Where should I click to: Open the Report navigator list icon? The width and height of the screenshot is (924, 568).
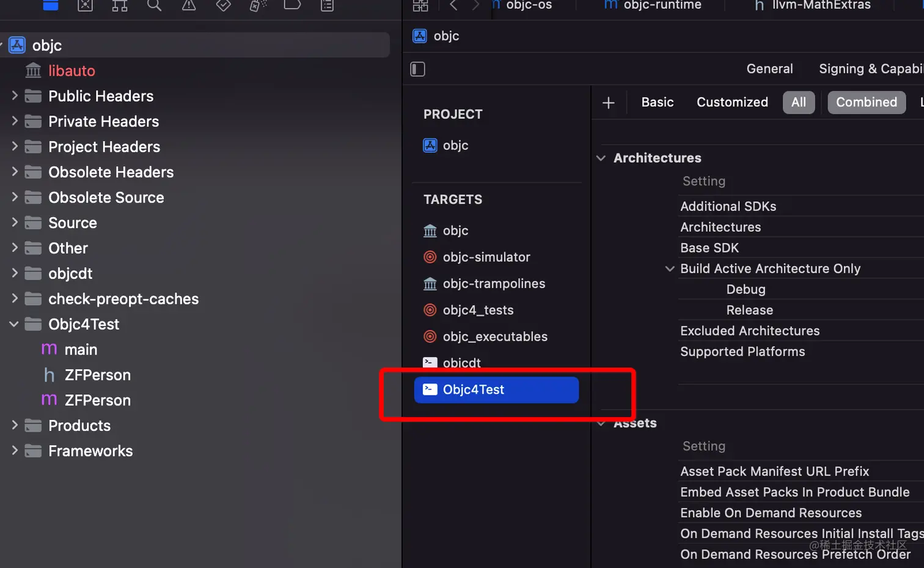click(328, 6)
